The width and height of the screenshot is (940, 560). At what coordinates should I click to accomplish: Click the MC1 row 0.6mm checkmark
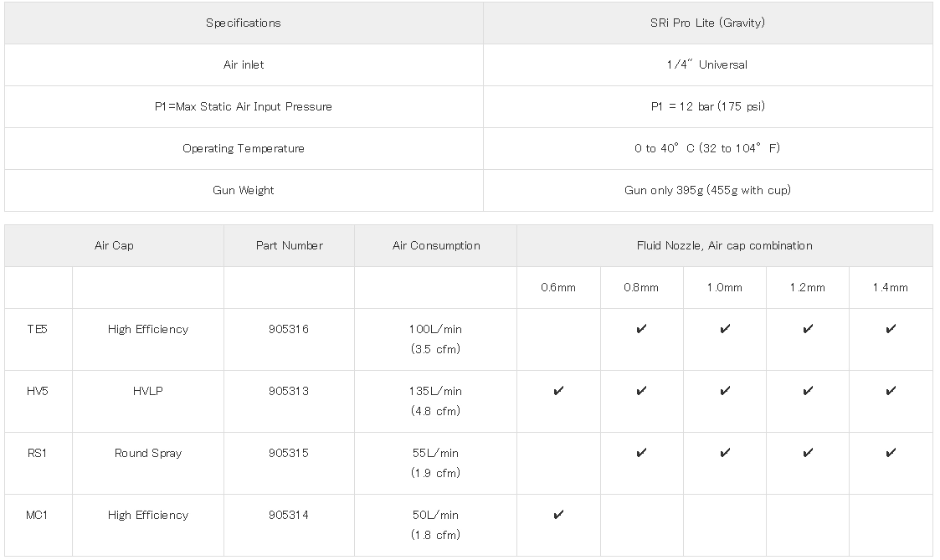(x=558, y=515)
